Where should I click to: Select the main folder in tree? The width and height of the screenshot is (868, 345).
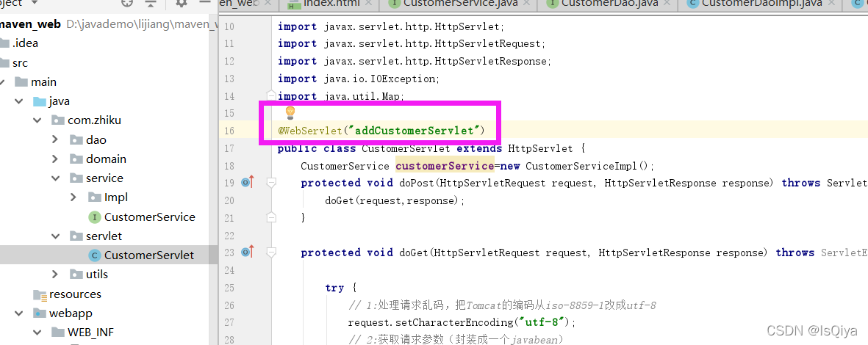coord(44,82)
